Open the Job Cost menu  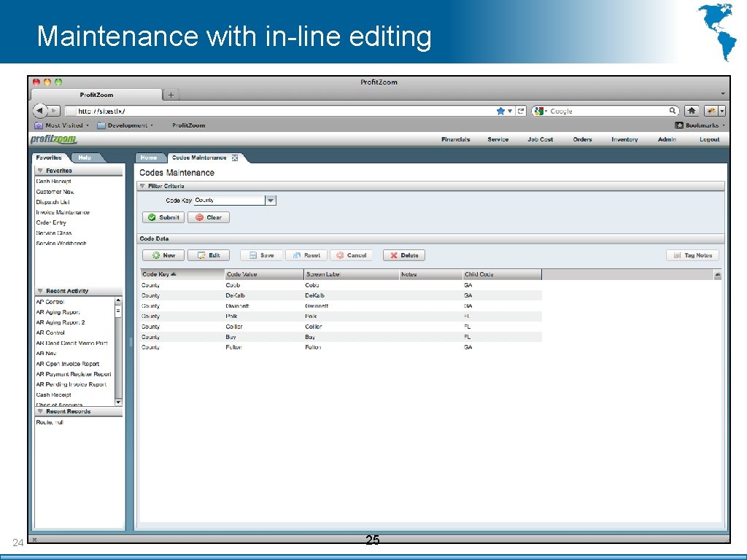(x=541, y=139)
